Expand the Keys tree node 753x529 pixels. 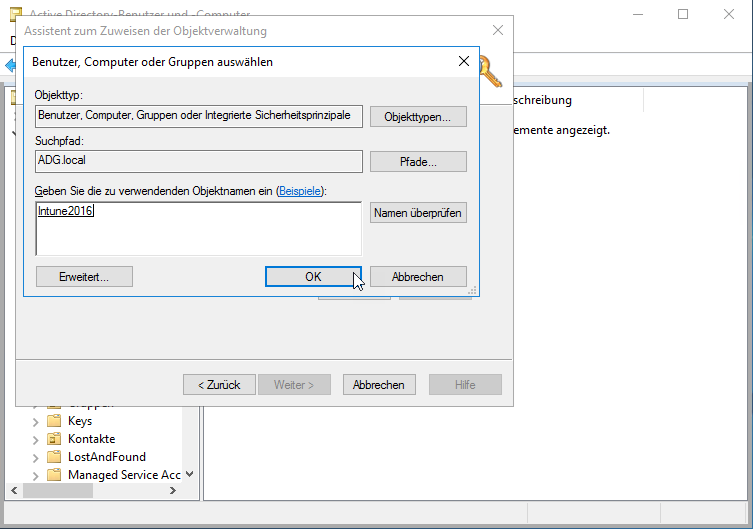tap(36, 421)
